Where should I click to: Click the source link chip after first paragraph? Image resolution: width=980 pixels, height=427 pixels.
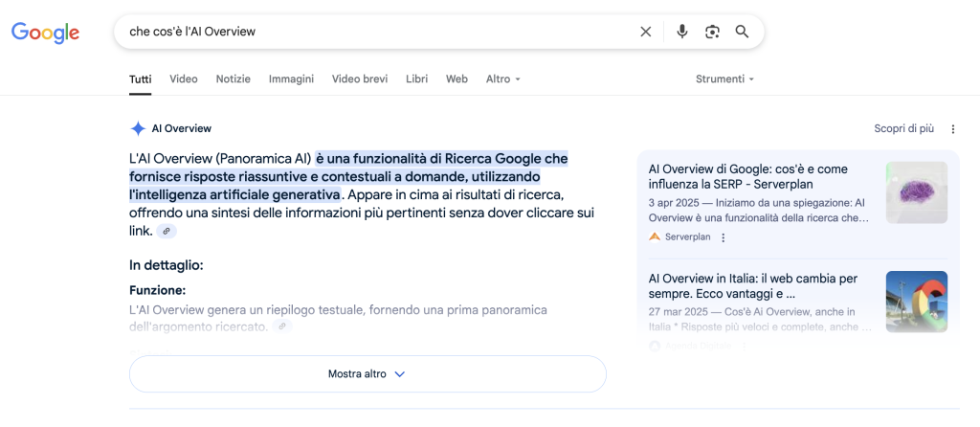(167, 232)
